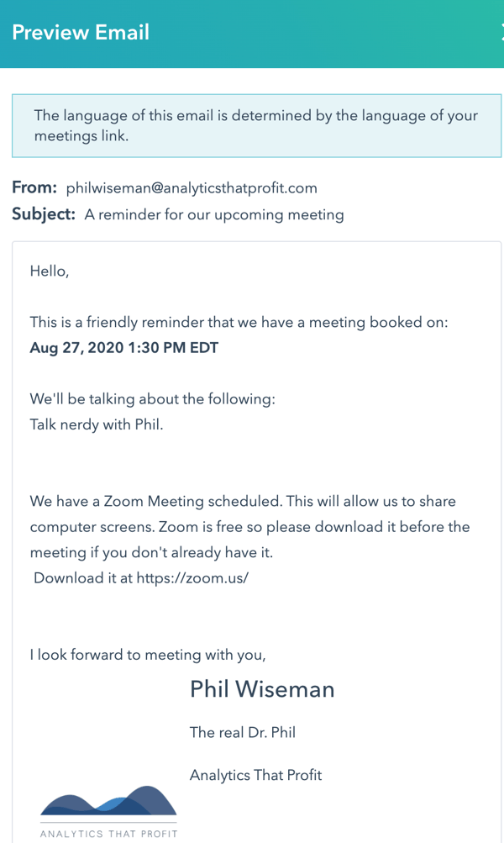This screenshot has height=843, width=504.
Task: Open the https://zoom.us/ download link
Action: 192,578
